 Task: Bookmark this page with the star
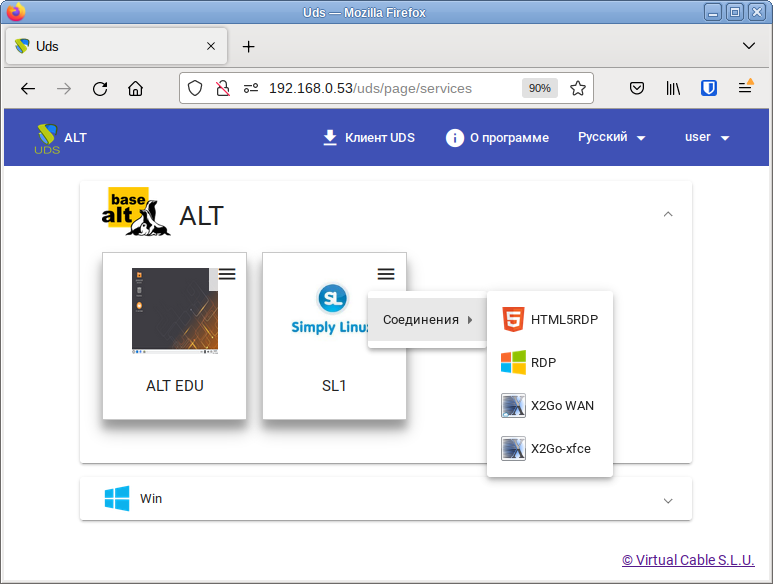pos(578,88)
